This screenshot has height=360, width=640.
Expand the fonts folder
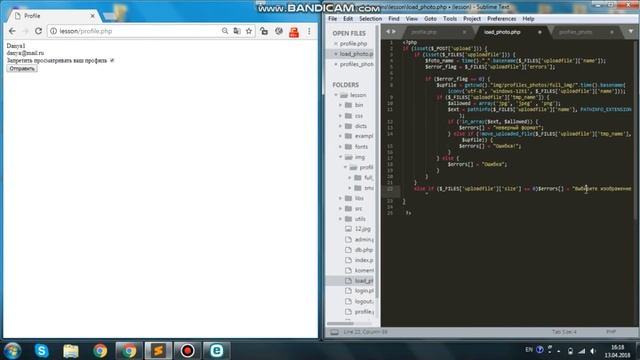340,147
